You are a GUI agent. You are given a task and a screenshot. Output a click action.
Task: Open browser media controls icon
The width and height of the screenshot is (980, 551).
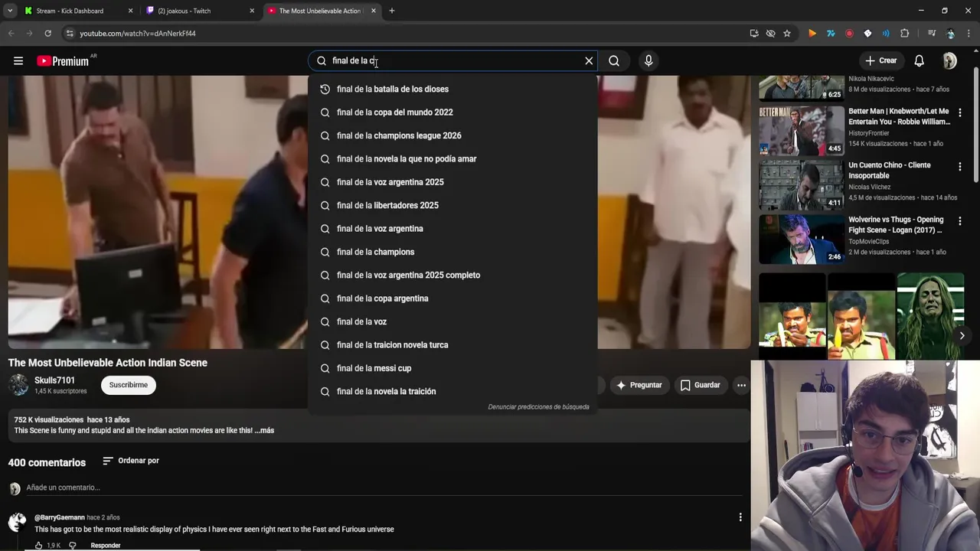[932, 34]
